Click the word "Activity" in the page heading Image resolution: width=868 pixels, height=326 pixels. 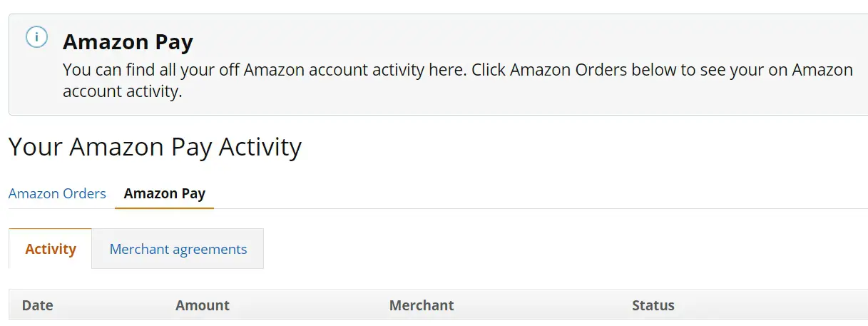(260, 147)
